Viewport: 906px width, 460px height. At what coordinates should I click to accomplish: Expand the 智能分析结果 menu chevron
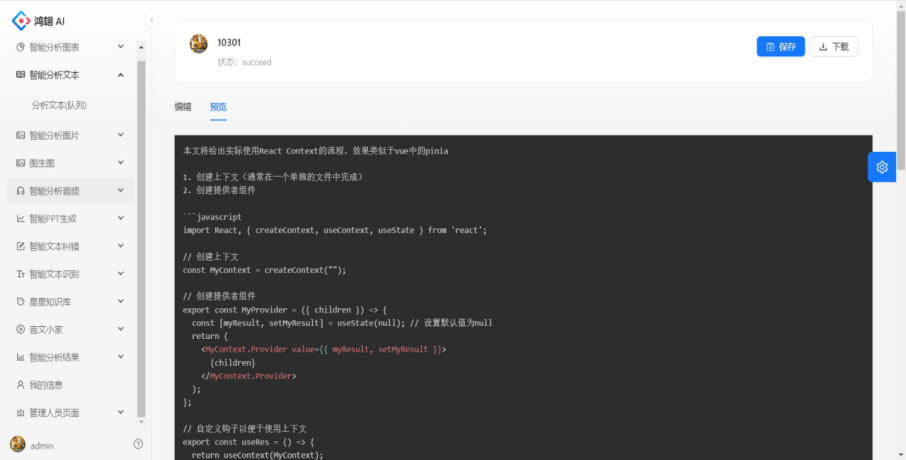click(x=121, y=357)
